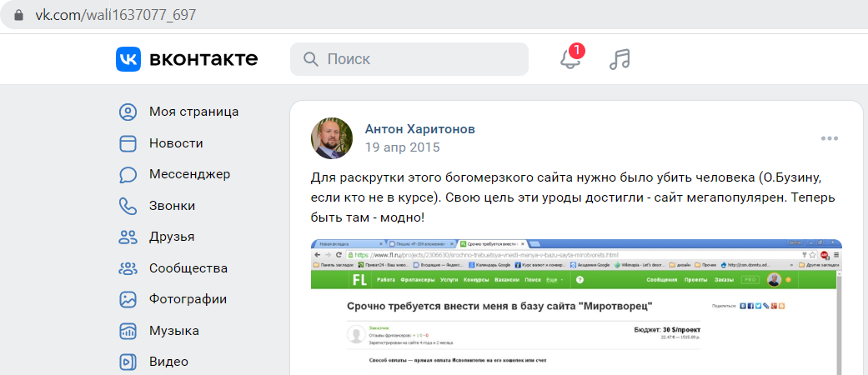
Task: Click the Новости sidebar icon
Action: point(128,143)
